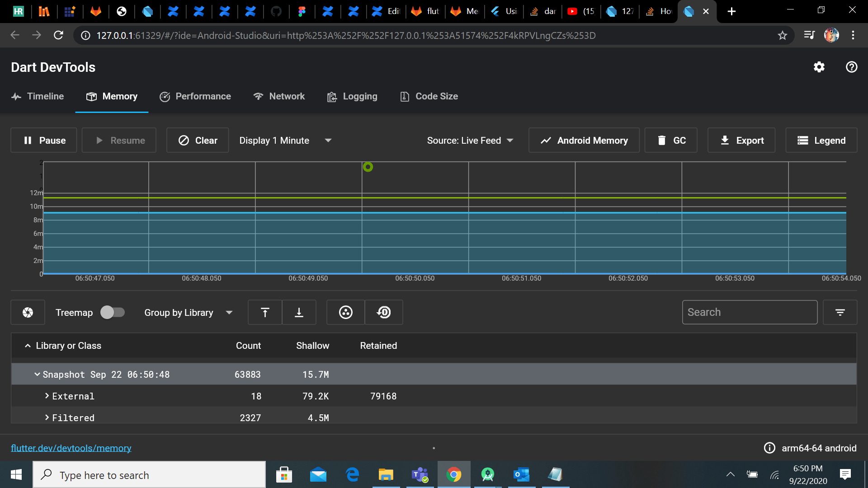Viewport: 868px width, 488px height.
Task: Click inside the Search field
Action: 749,312
